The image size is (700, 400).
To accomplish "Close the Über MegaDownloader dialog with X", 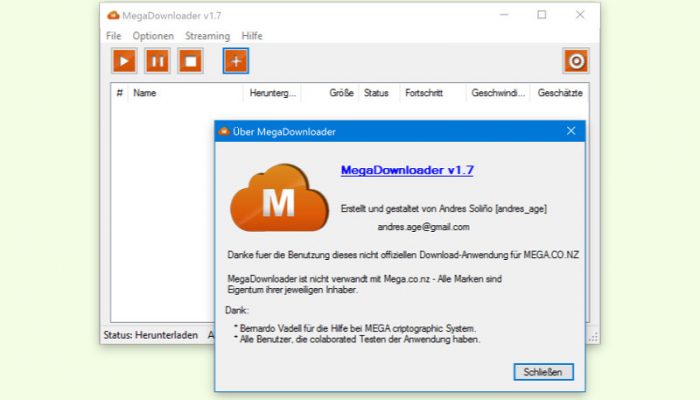I will coord(571,131).
